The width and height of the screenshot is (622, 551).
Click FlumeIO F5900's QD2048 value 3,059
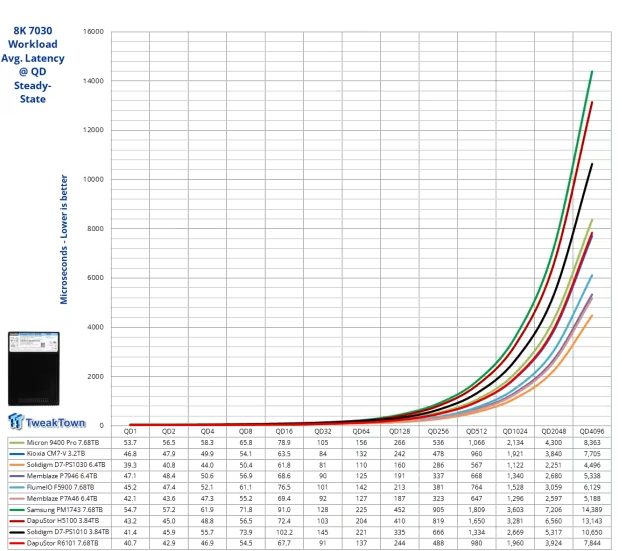pos(553,488)
